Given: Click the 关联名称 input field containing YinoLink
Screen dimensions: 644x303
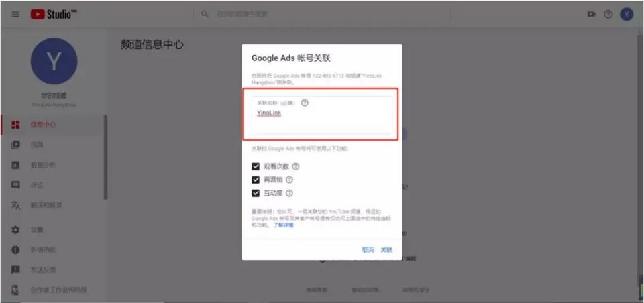Looking at the screenshot, I should point(321,118).
